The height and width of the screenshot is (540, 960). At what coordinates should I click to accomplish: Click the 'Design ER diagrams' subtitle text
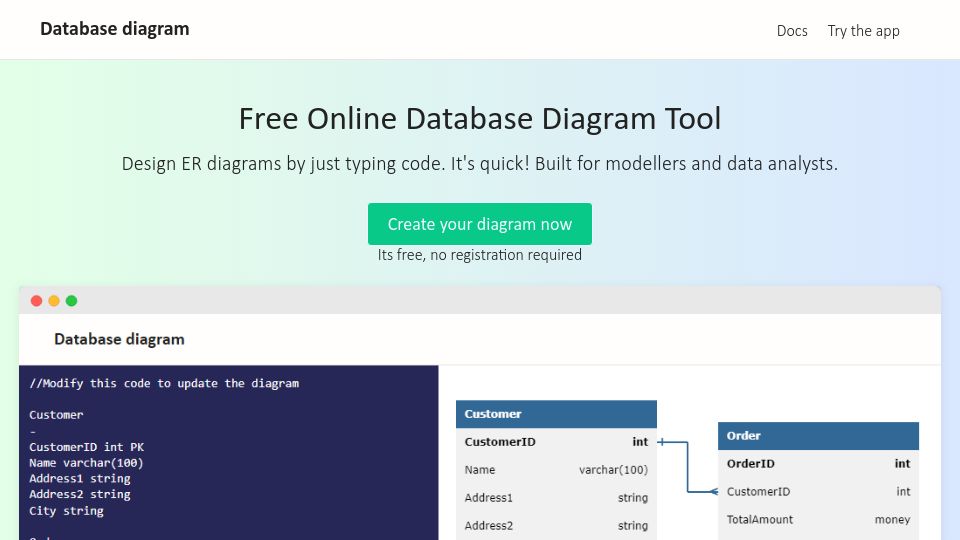pos(479,164)
